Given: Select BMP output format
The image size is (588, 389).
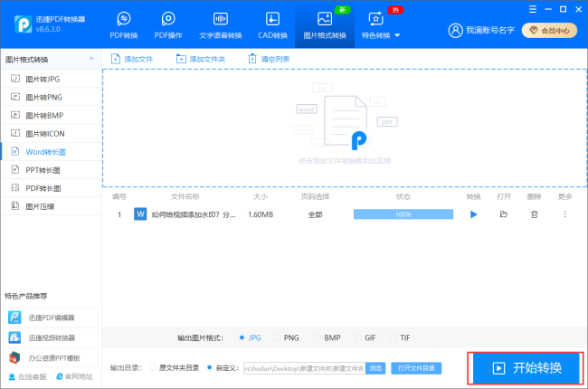Looking at the screenshot, I should [327, 337].
